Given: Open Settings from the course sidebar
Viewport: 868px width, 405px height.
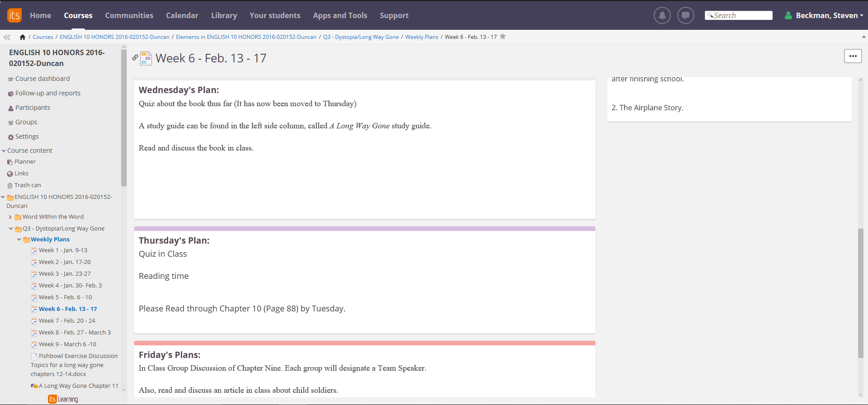Looking at the screenshot, I should (27, 137).
